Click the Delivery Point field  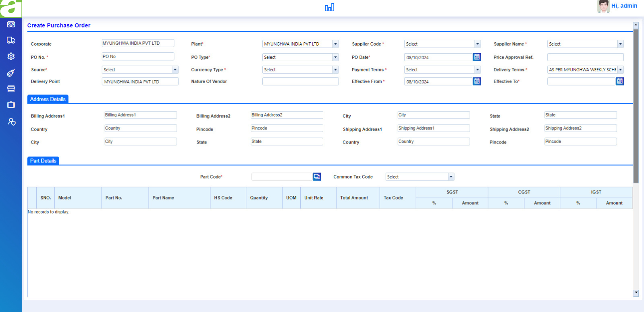140,81
